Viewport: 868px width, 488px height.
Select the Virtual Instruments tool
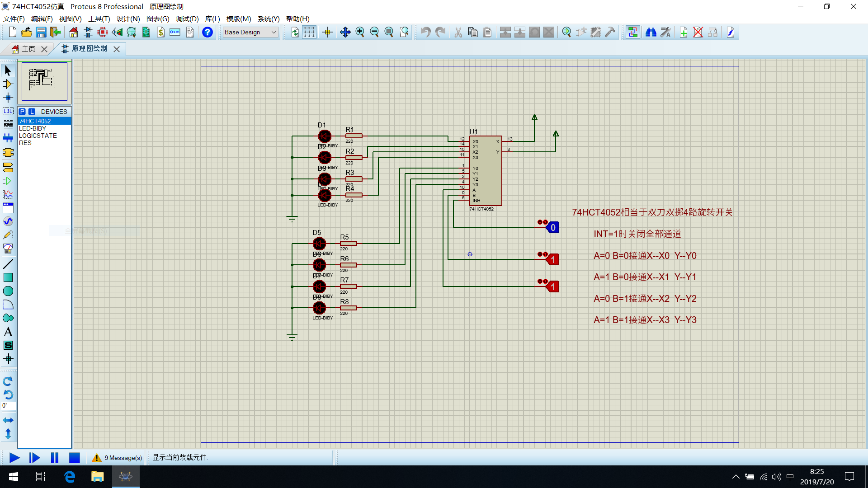[x=8, y=249]
